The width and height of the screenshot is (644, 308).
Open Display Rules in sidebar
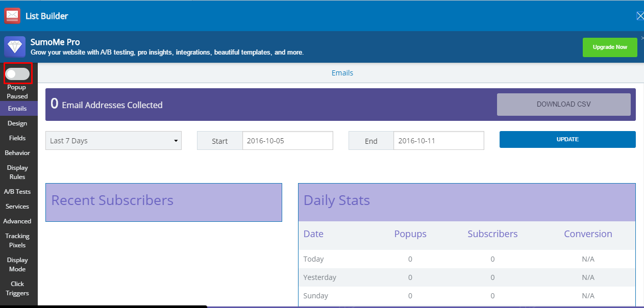17,172
